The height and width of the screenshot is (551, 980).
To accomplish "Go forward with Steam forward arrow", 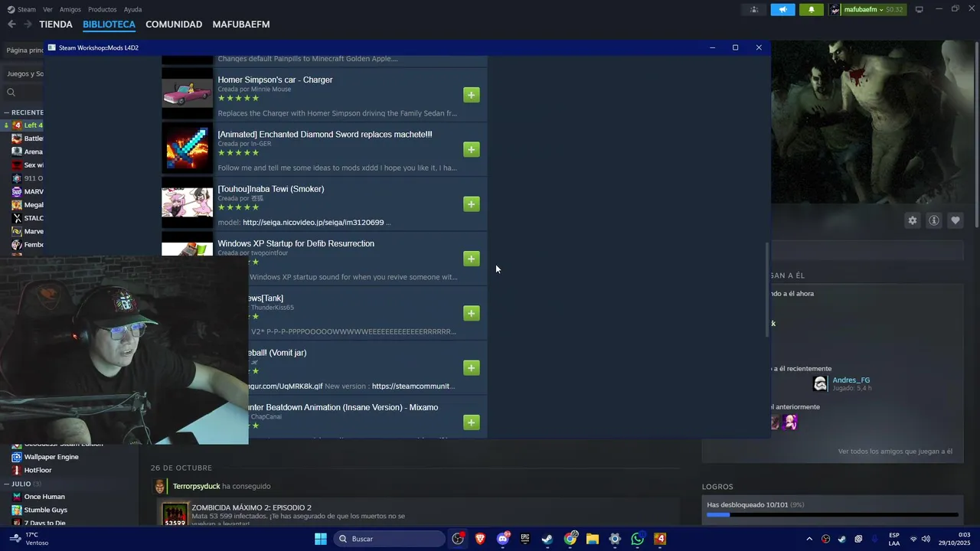I will tap(28, 24).
